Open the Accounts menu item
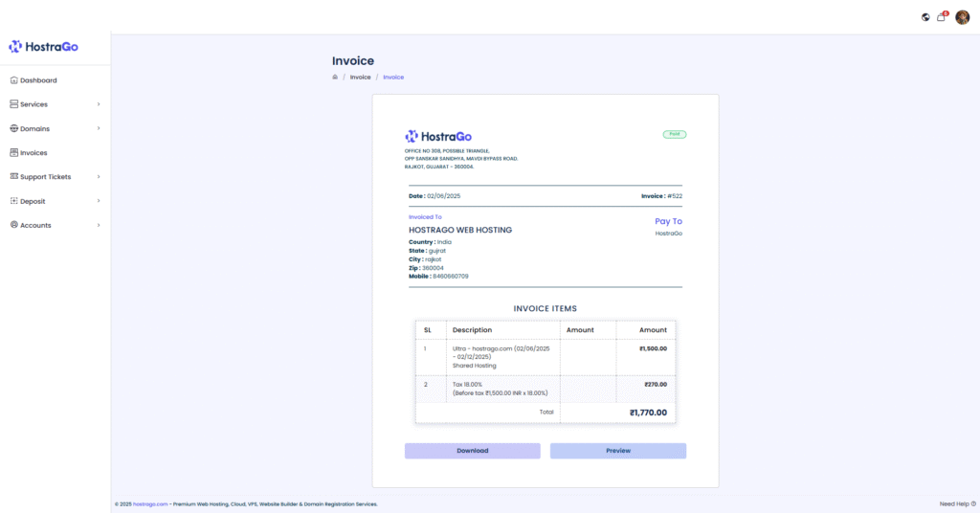Image resolution: width=980 pixels, height=513 pixels. point(55,225)
